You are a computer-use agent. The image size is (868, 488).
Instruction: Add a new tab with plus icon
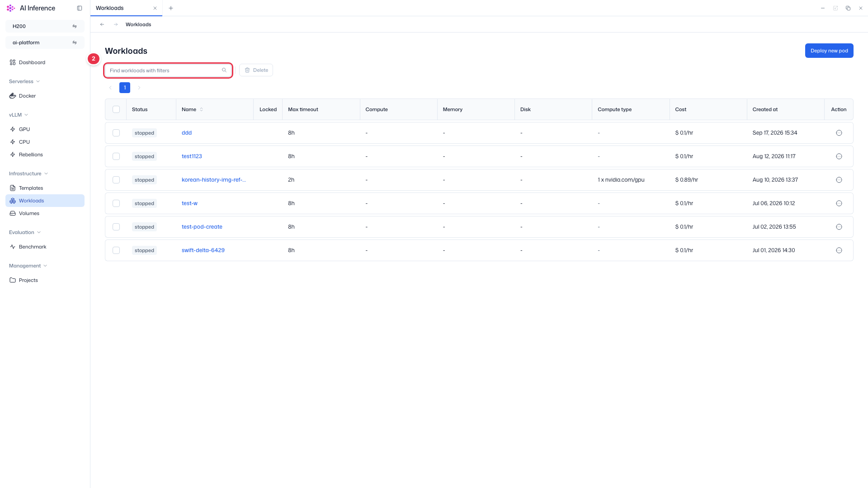click(x=171, y=8)
